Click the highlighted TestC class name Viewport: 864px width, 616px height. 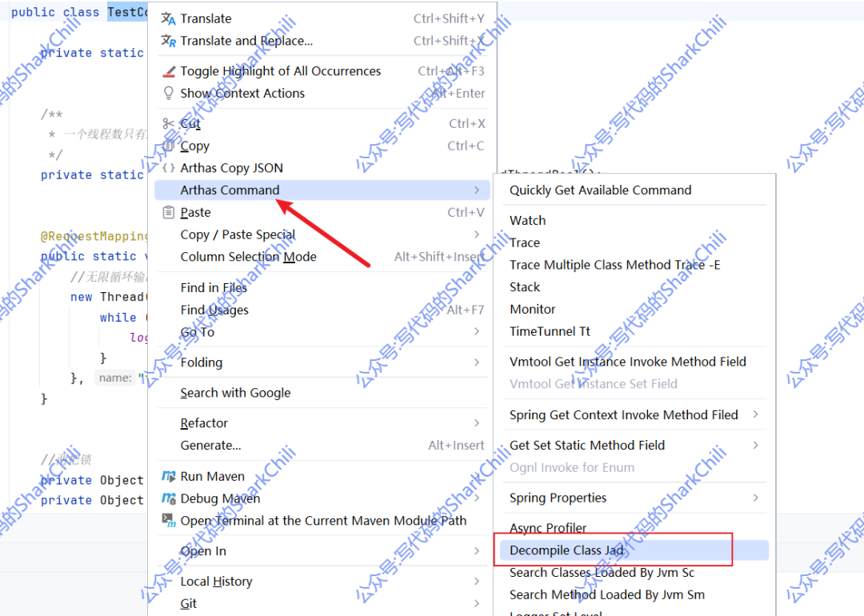click(127, 12)
